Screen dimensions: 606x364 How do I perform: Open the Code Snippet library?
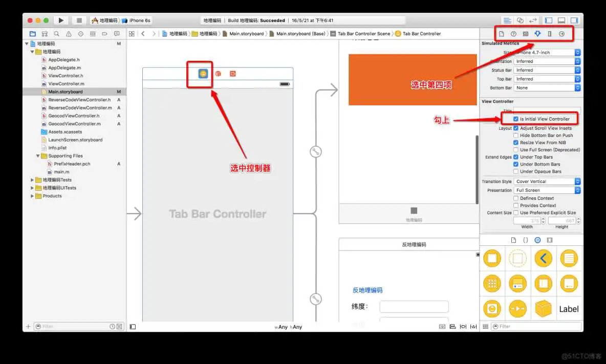525,240
